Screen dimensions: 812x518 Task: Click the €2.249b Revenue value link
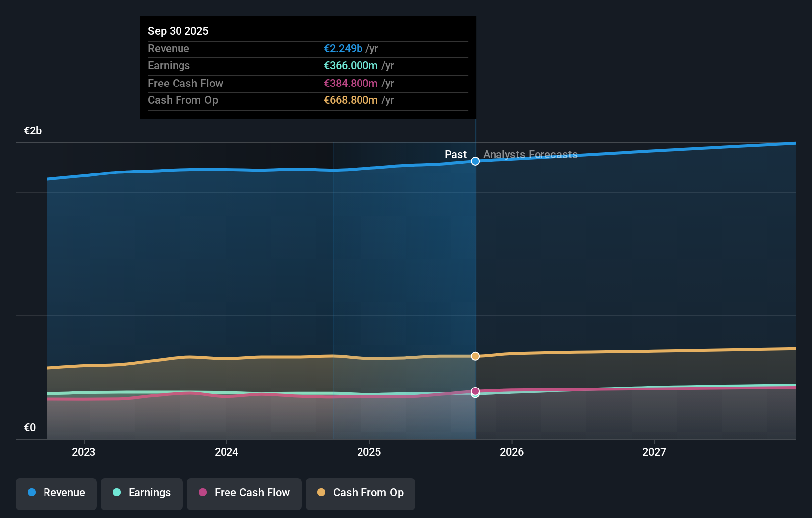pyautogui.click(x=343, y=48)
